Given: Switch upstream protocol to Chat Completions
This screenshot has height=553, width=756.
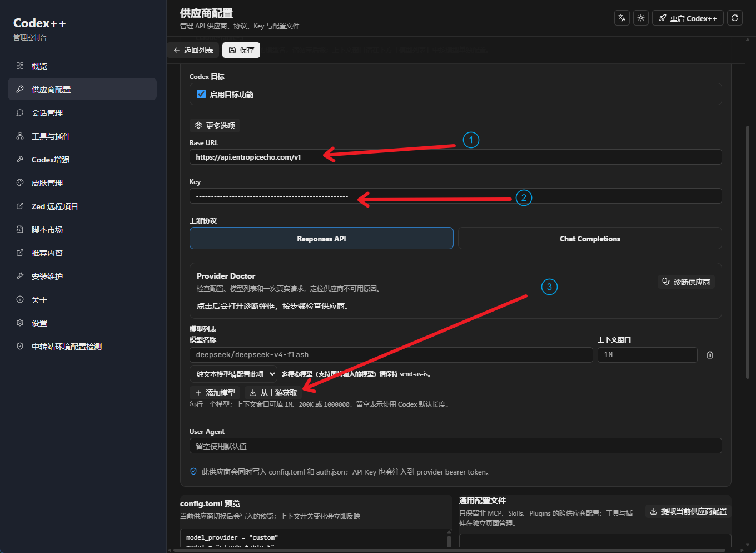Looking at the screenshot, I should coord(590,238).
